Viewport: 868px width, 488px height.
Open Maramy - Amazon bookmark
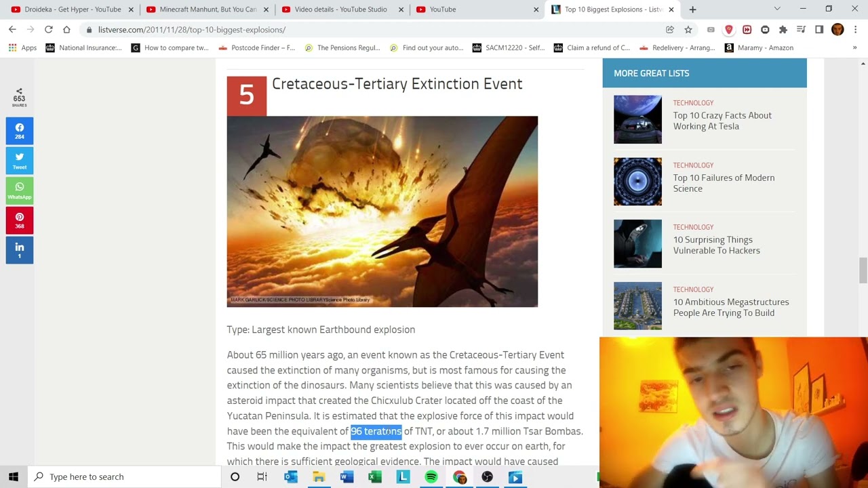[759, 48]
